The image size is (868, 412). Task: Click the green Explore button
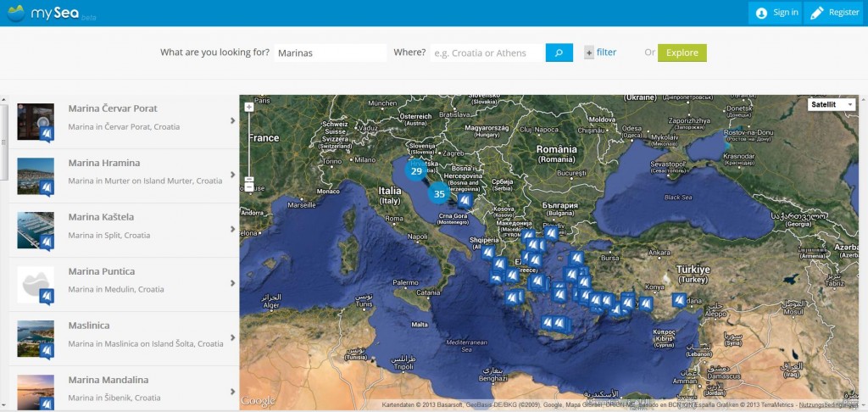tap(682, 53)
